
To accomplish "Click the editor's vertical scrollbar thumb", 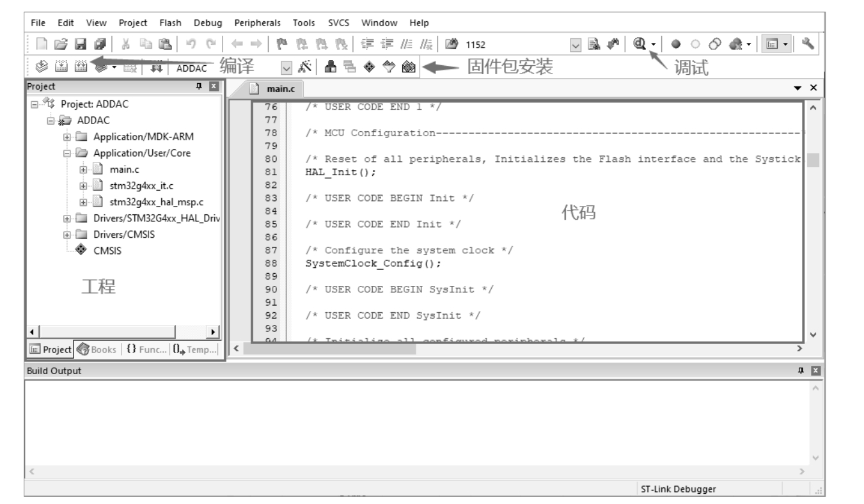I will pos(813,160).
